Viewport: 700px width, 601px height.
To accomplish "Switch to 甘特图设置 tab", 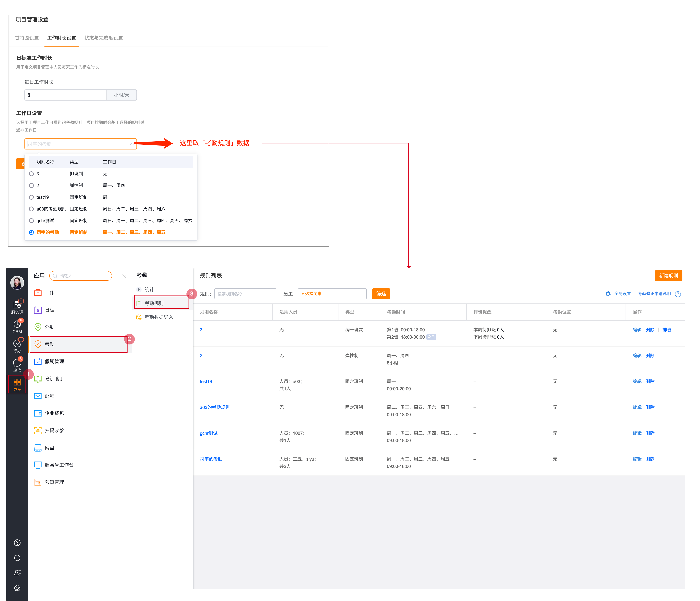I will 27,38.
